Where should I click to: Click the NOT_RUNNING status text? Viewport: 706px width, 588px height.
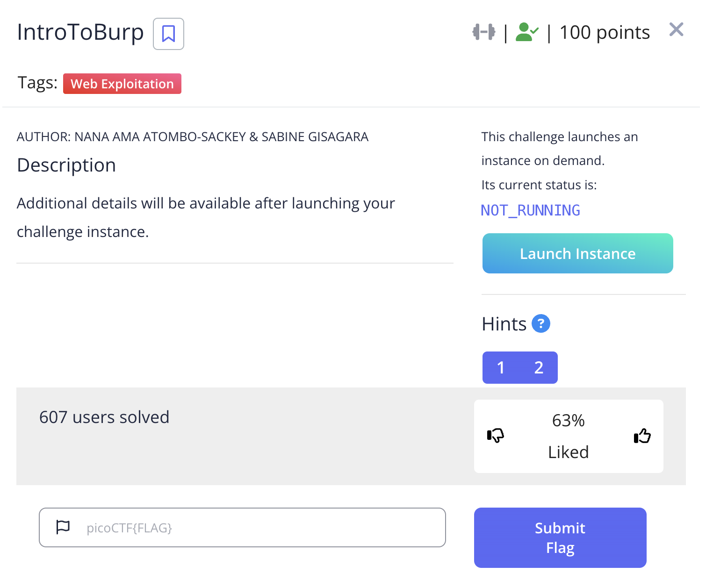[x=531, y=210]
